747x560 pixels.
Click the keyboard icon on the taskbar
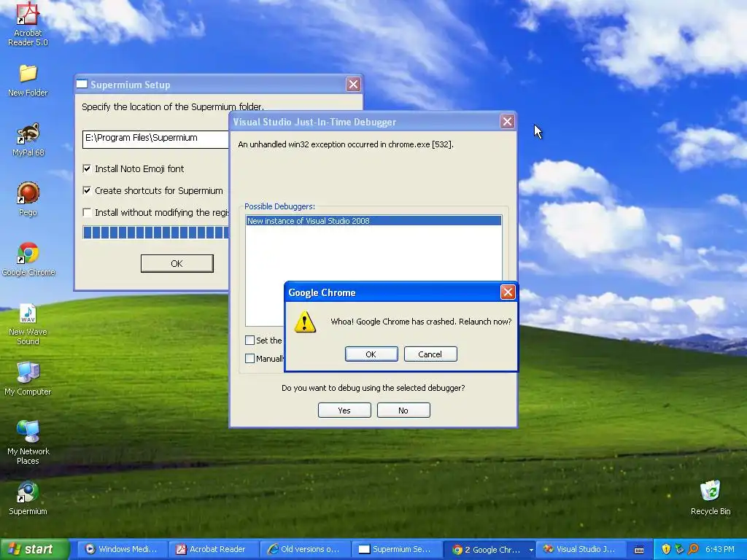click(x=639, y=550)
